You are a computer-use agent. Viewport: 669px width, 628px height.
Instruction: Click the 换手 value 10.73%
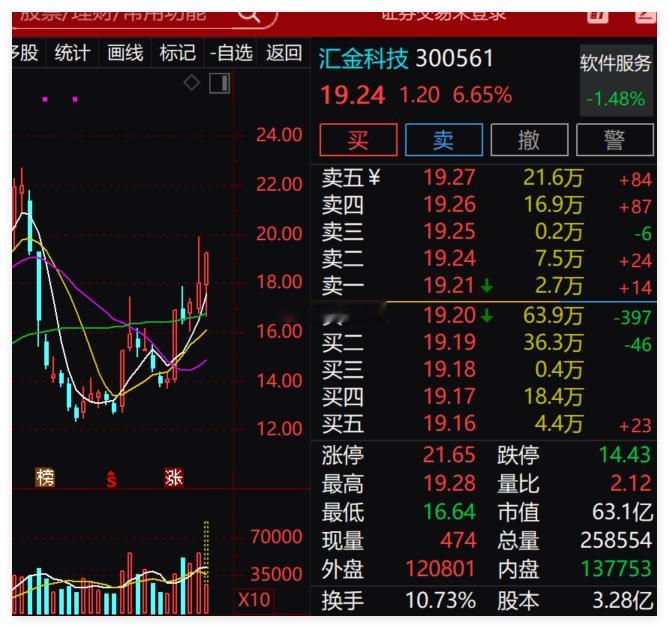[x=440, y=600]
